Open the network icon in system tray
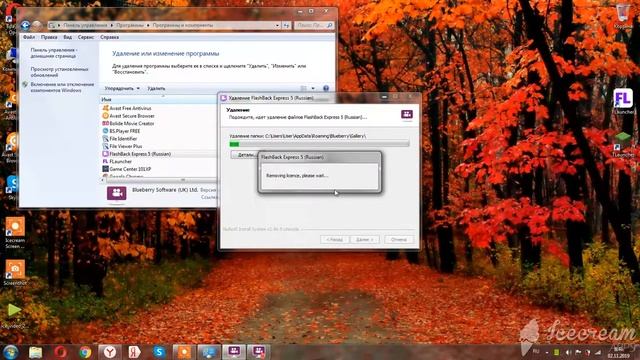Viewport: 640px width, 360px height. pyautogui.click(x=598, y=352)
